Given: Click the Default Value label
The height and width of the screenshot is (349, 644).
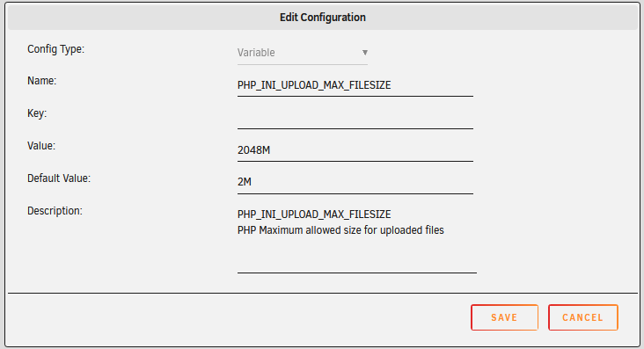Looking at the screenshot, I should [59, 178].
